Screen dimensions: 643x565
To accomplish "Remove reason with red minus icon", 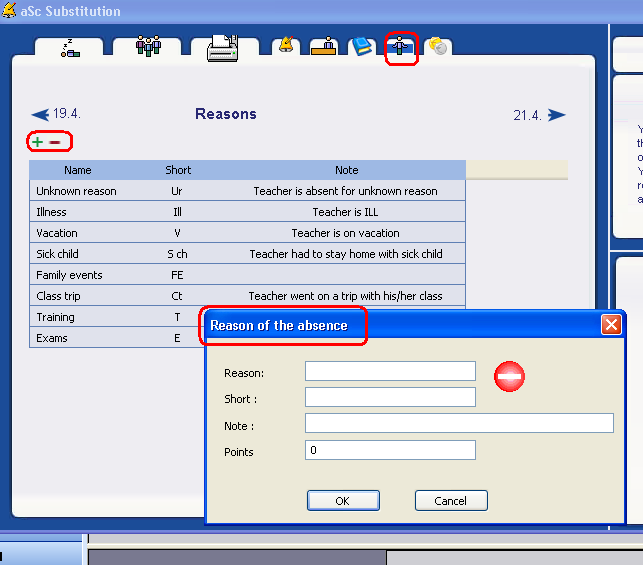I will 55,142.
